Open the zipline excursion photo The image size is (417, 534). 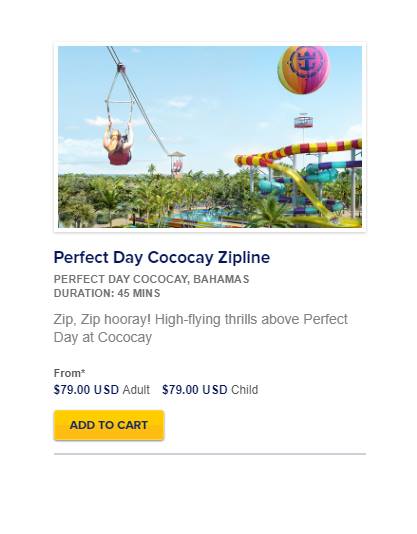tap(210, 137)
